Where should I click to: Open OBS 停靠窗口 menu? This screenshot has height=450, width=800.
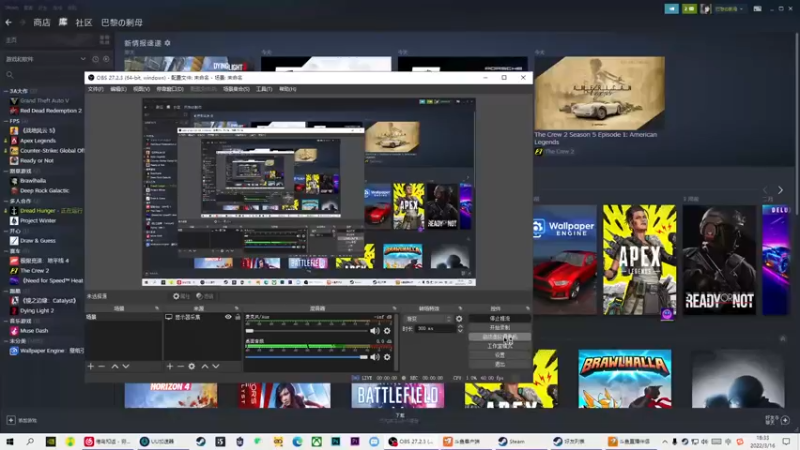[169, 89]
